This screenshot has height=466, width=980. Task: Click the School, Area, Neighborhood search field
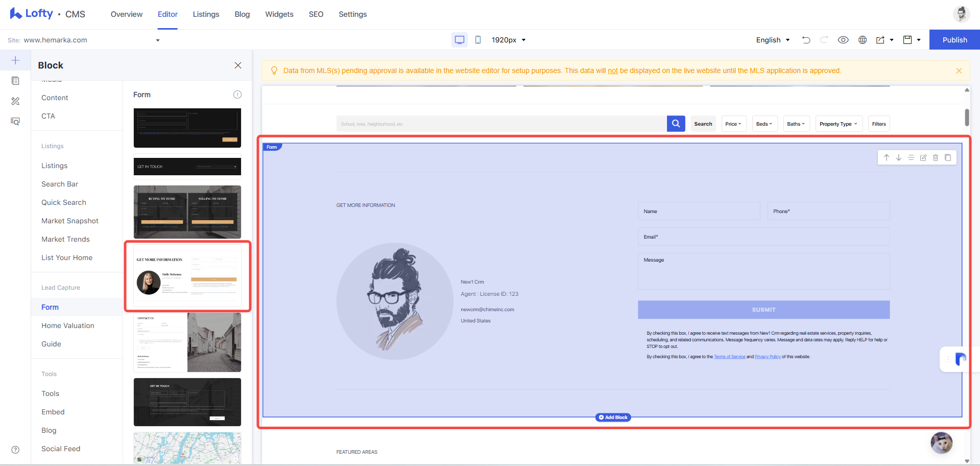501,124
